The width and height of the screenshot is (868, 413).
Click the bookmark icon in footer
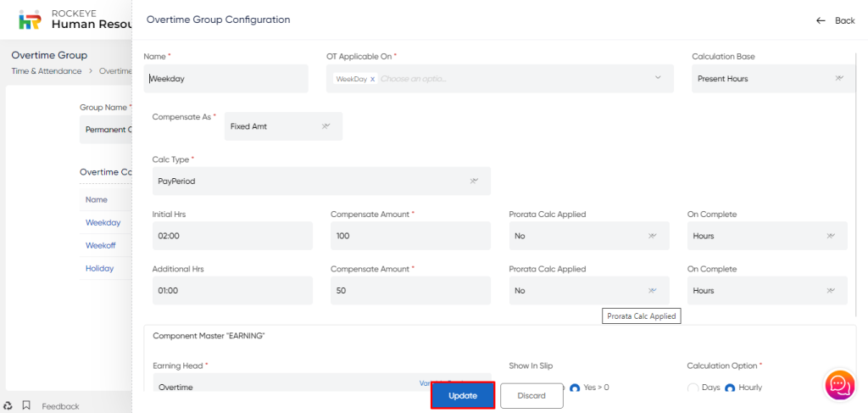26,405
